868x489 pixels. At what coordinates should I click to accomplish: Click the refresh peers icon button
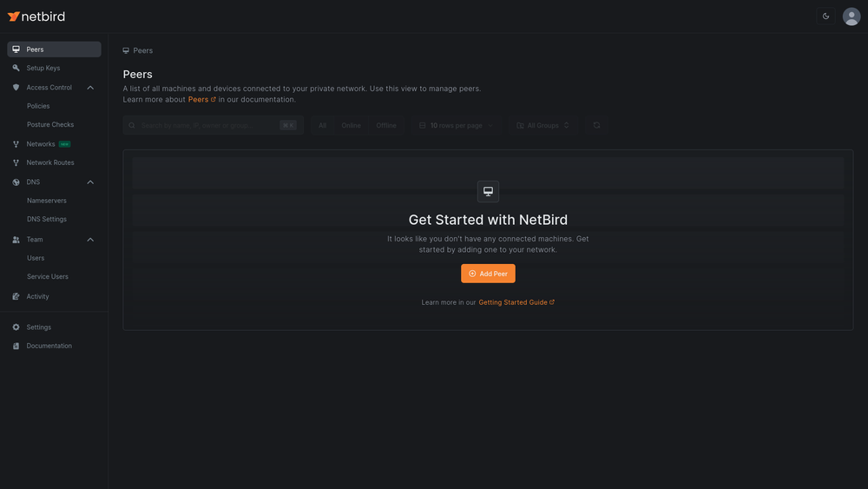[x=596, y=125]
